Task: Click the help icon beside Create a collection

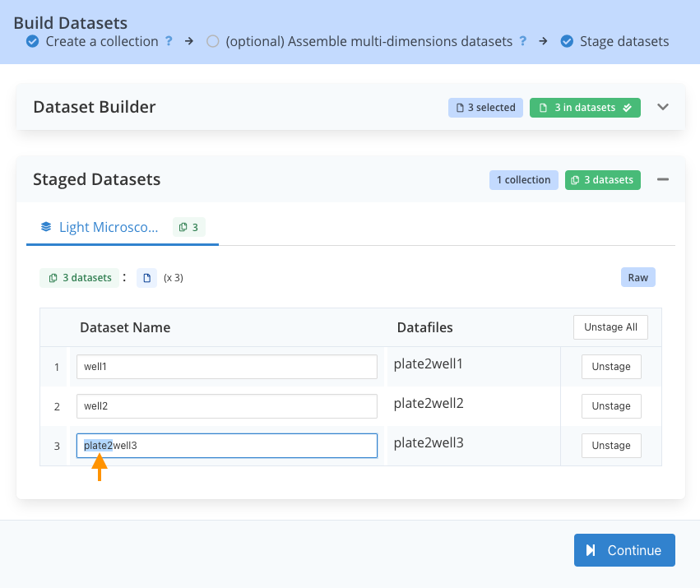Action: 169,41
